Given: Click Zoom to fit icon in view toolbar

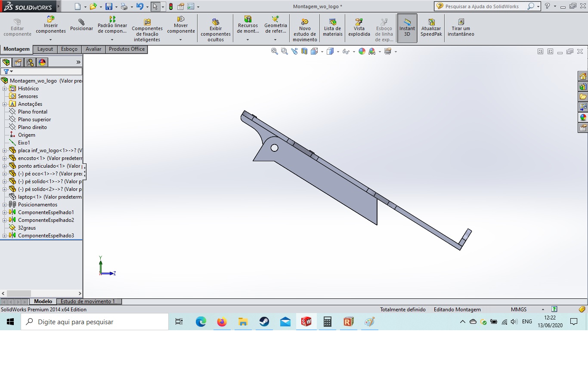Looking at the screenshot, I should pyautogui.click(x=274, y=51).
